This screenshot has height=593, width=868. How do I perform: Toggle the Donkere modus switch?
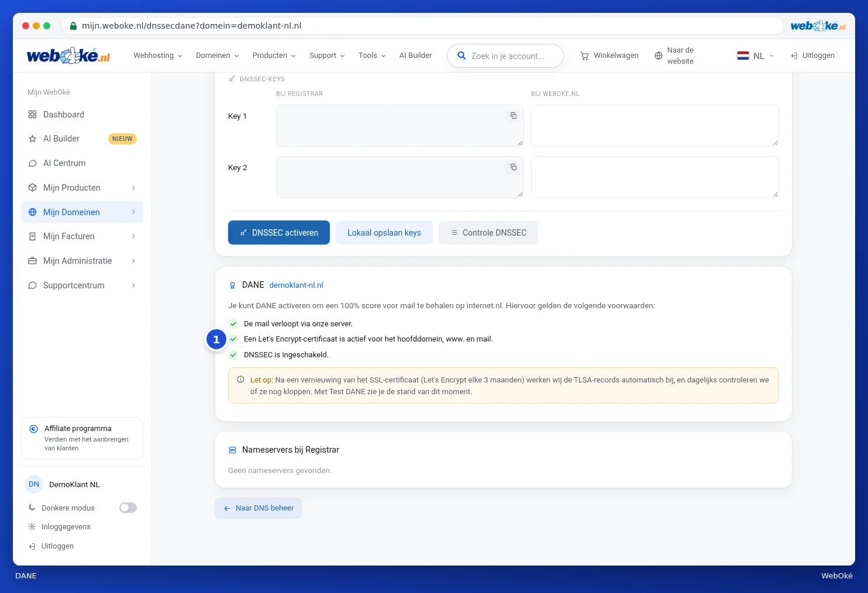128,508
